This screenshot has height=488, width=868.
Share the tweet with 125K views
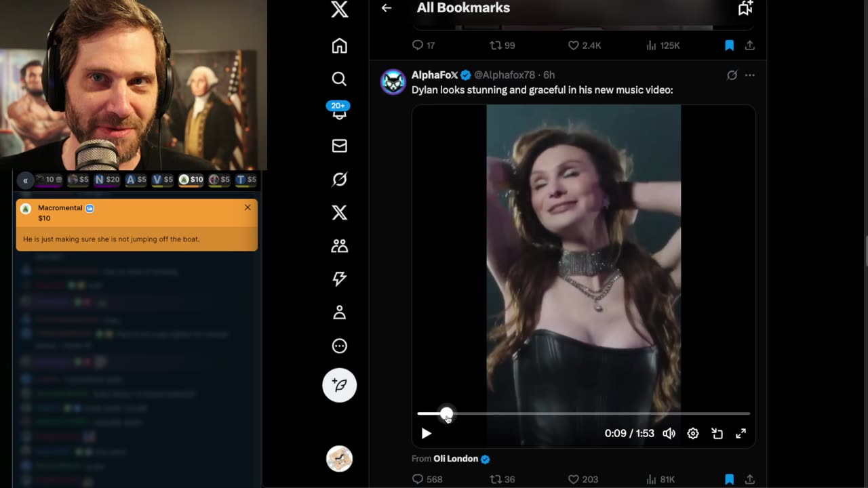[x=750, y=45]
